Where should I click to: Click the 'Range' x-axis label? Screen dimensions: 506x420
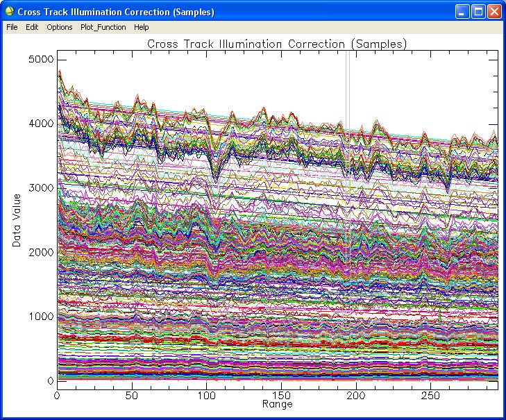point(277,404)
